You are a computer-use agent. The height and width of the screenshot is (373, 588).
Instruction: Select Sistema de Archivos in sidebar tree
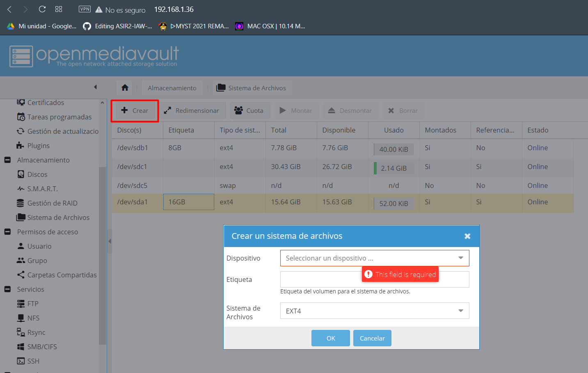pyautogui.click(x=58, y=217)
